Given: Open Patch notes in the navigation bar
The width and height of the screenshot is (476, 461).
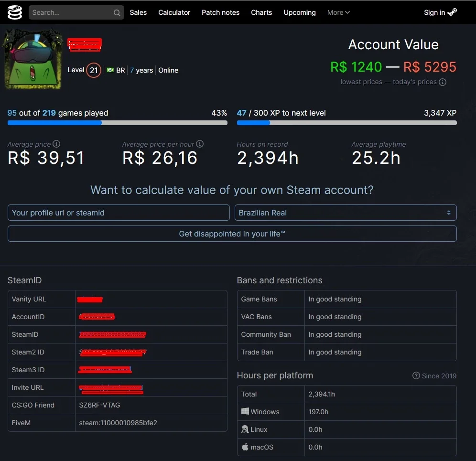Looking at the screenshot, I should 221,12.
